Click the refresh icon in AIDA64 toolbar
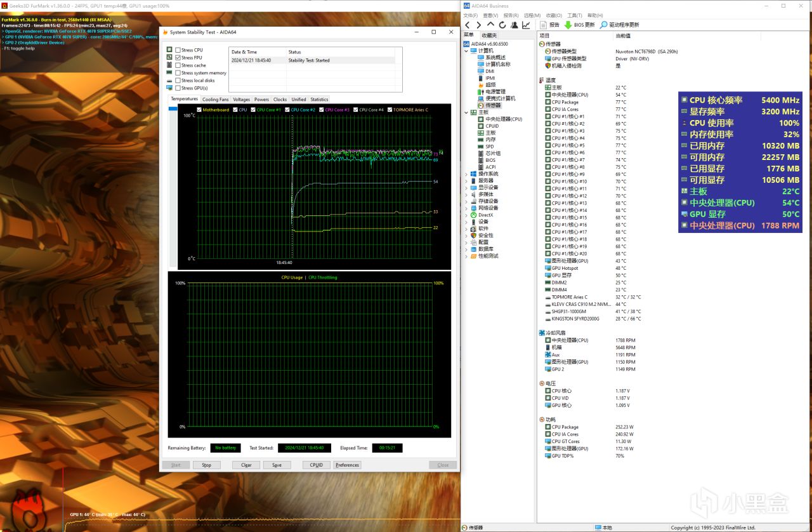 [502, 25]
